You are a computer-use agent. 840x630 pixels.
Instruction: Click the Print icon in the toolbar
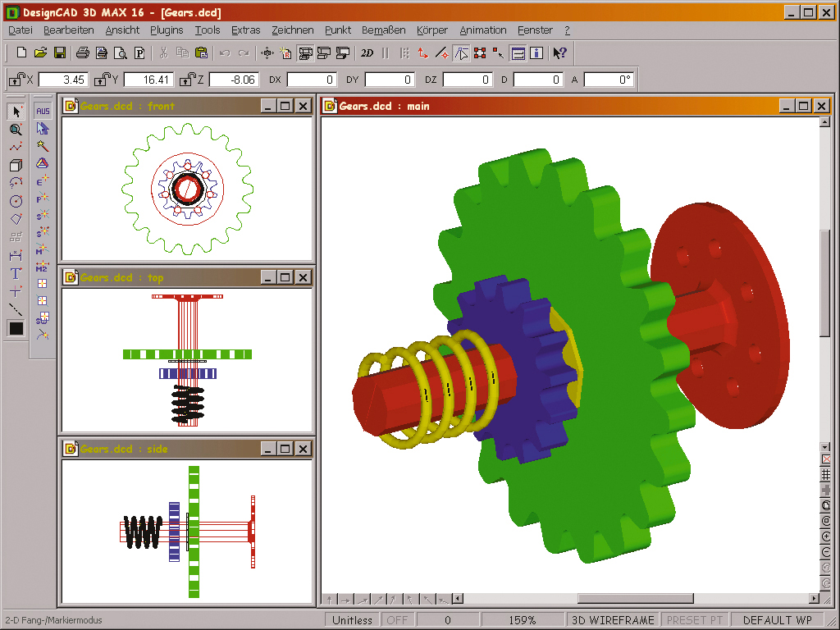click(x=83, y=53)
